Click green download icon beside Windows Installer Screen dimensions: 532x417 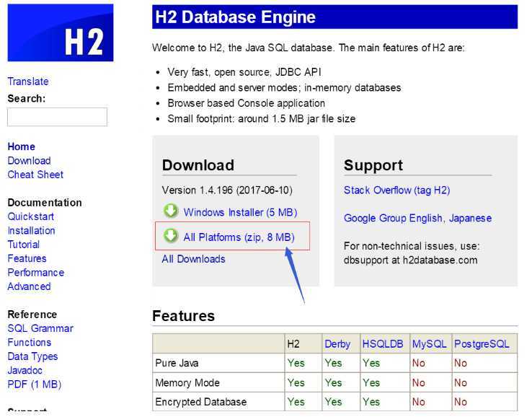tap(171, 211)
